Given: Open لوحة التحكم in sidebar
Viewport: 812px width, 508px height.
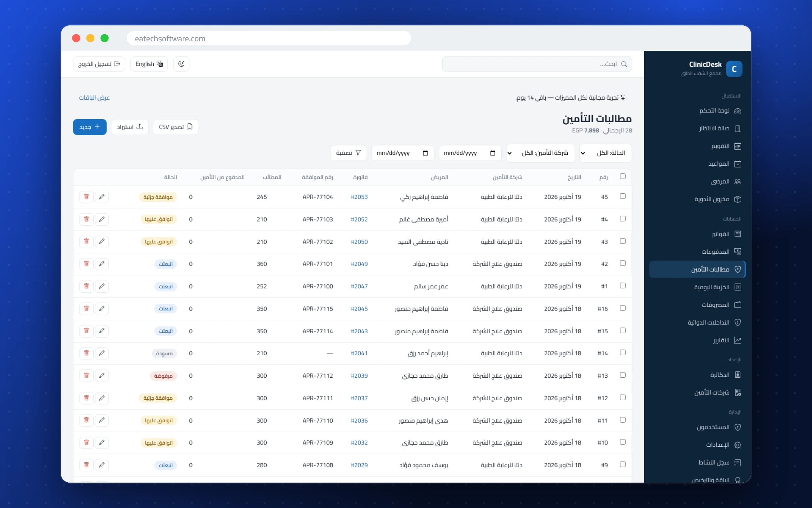Looking at the screenshot, I should point(697,111).
